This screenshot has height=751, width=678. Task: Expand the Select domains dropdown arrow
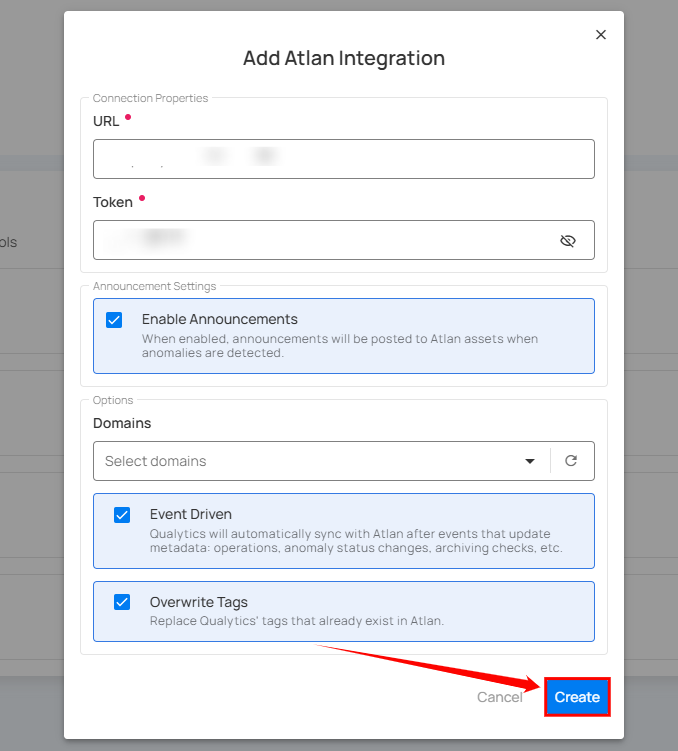[x=530, y=461]
